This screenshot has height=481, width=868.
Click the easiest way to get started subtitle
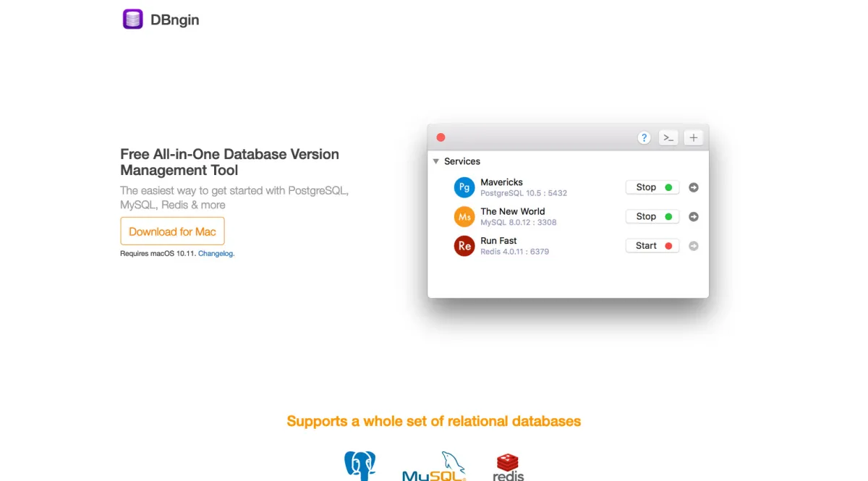(x=234, y=197)
